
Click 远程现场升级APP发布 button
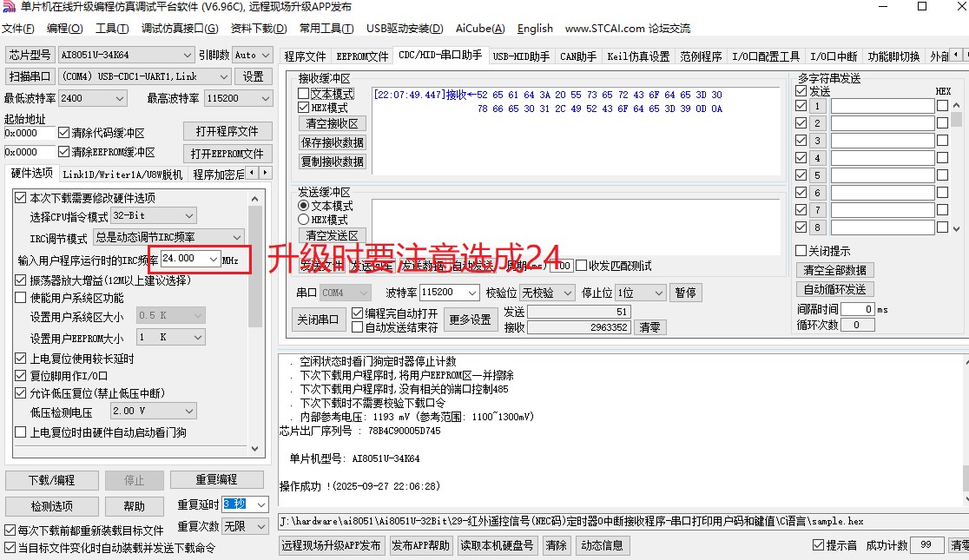tap(331, 545)
